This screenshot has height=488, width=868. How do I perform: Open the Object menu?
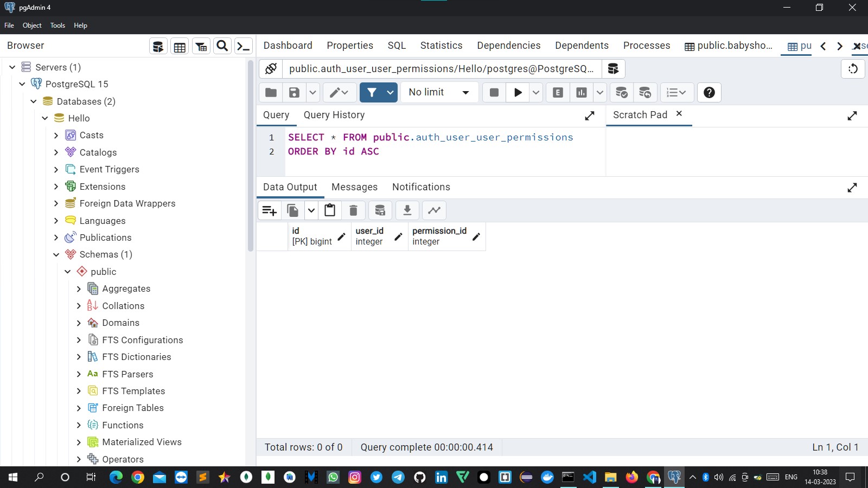[x=32, y=25]
